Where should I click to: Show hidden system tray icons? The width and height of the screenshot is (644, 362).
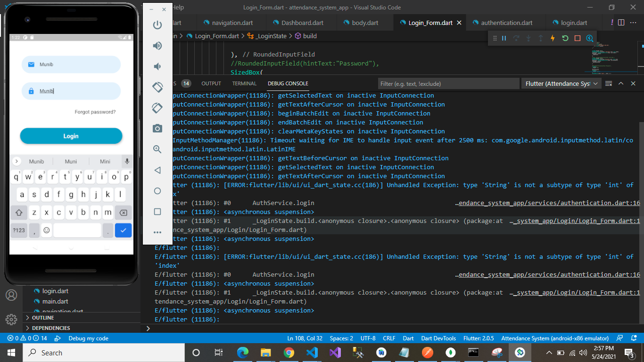pyautogui.click(x=549, y=353)
